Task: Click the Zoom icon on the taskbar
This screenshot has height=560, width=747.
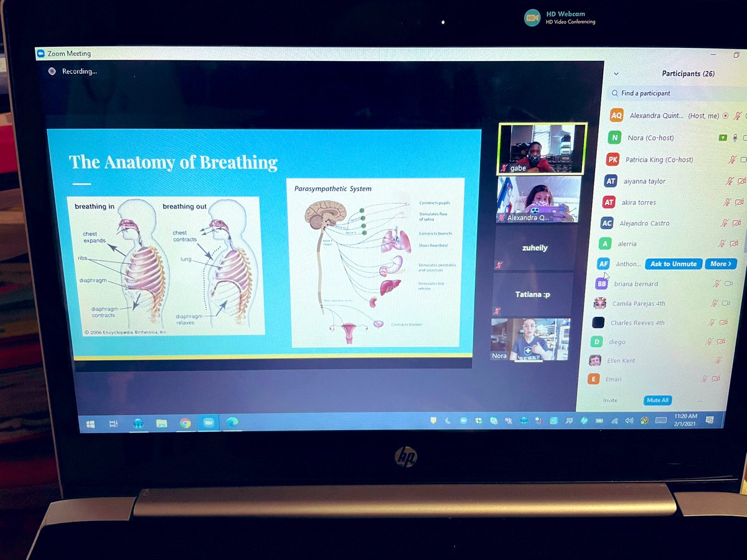Action: (209, 422)
